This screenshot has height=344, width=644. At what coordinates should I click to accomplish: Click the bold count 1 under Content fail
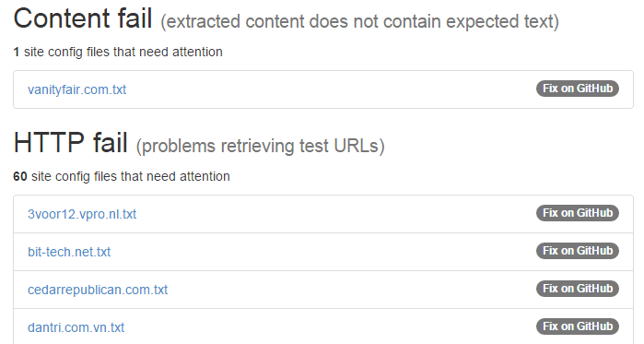16,53
